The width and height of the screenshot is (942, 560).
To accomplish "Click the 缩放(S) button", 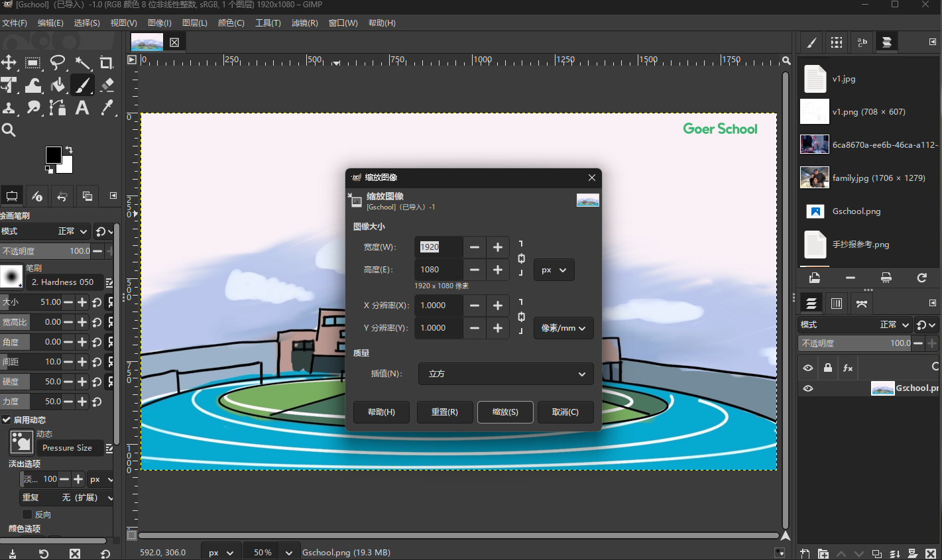I will 505,412.
